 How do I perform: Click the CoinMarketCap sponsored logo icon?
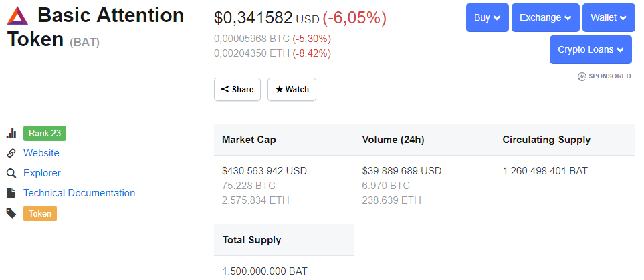point(582,76)
